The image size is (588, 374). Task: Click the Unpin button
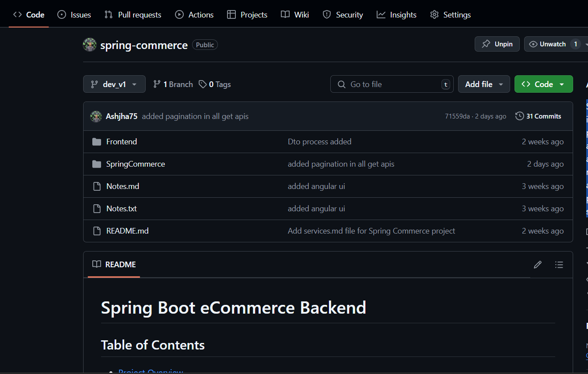497,44
